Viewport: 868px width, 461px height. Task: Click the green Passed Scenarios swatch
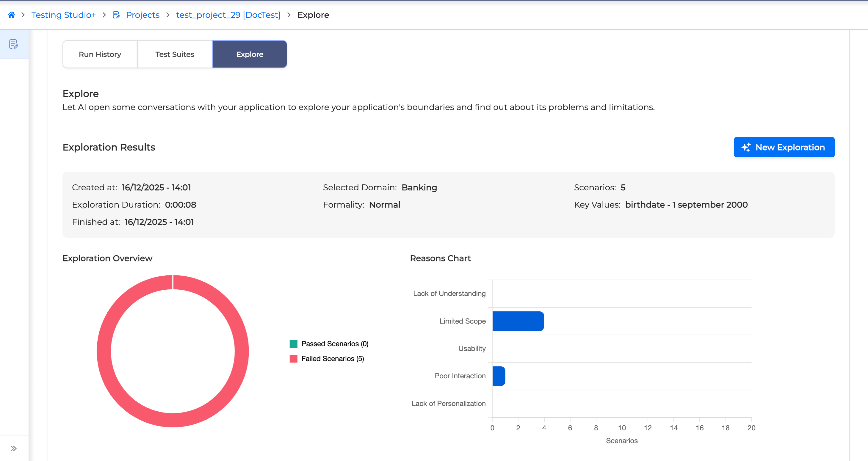294,344
